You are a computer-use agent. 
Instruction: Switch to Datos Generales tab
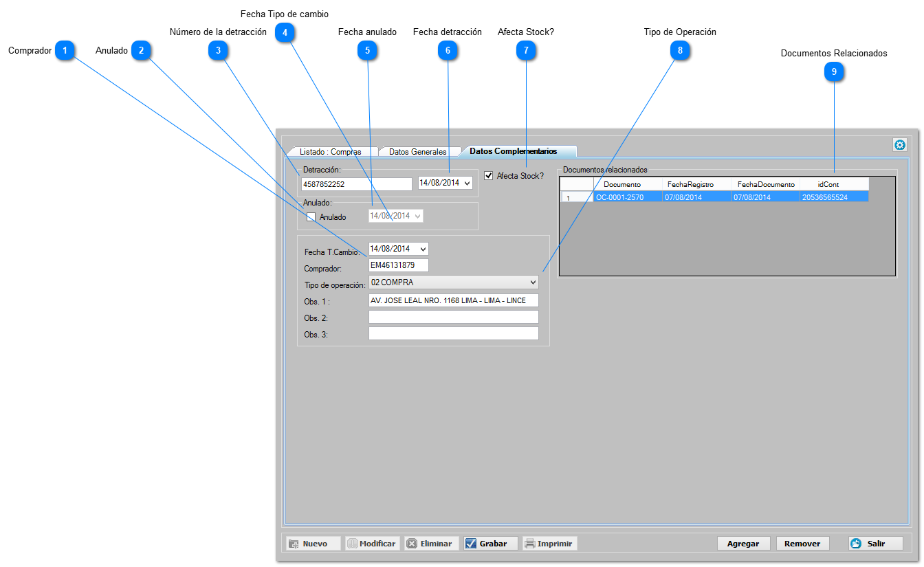click(418, 152)
